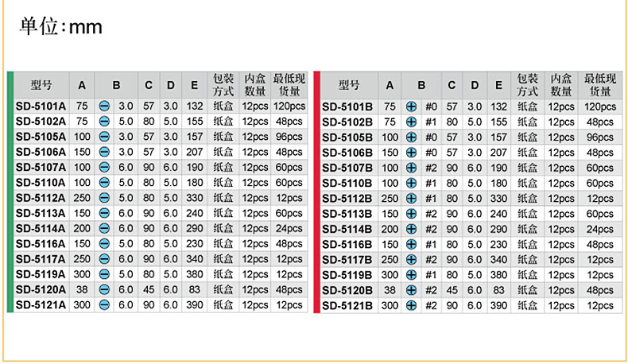This screenshot has width=628, height=364.
Task: Select model name SD-5110A
Action: point(41,182)
